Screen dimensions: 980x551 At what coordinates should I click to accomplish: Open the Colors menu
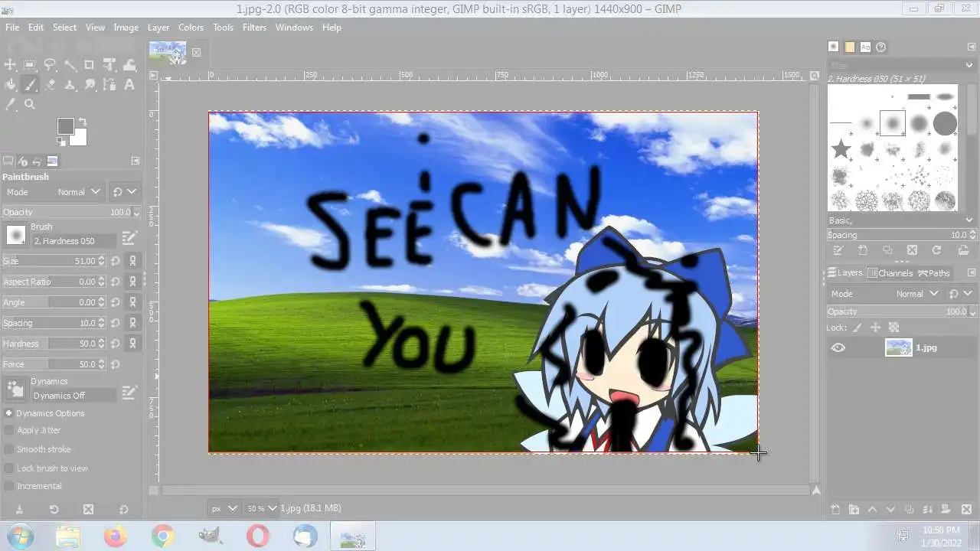pyautogui.click(x=191, y=28)
